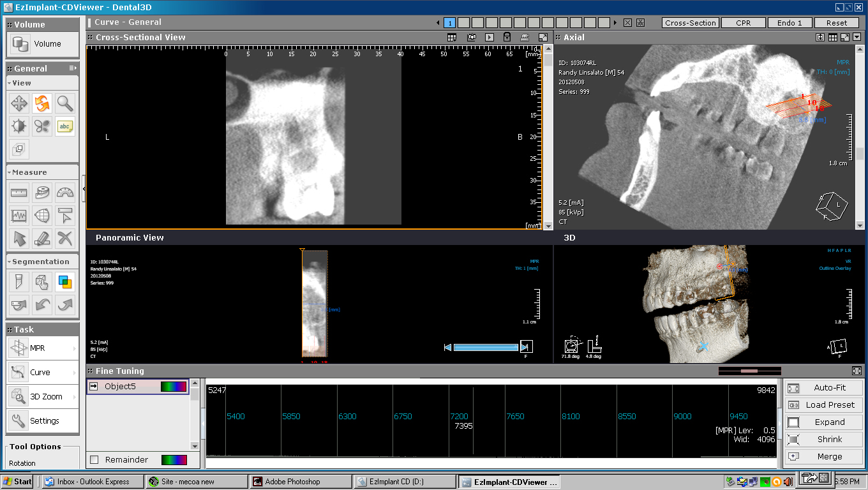Screen dimensions: 868x490
Task: Click the lock icon in Cross-Sectional toolbar
Action: [507, 38]
